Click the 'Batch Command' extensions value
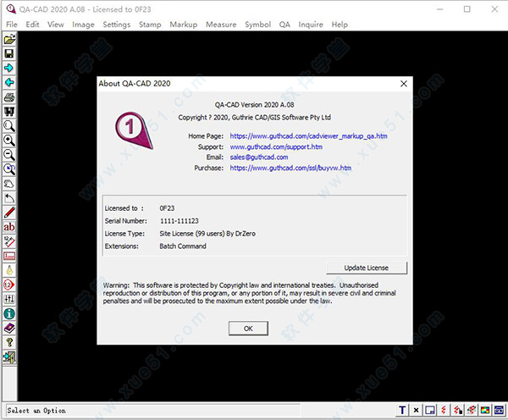The width and height of the screenshot is (508, 420). [183, 246]
